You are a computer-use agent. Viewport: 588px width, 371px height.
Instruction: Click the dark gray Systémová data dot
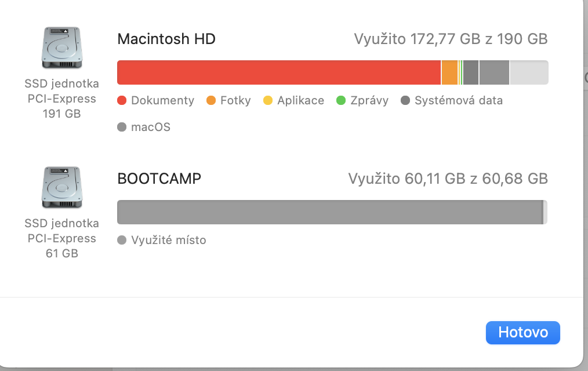coord(405,100)
